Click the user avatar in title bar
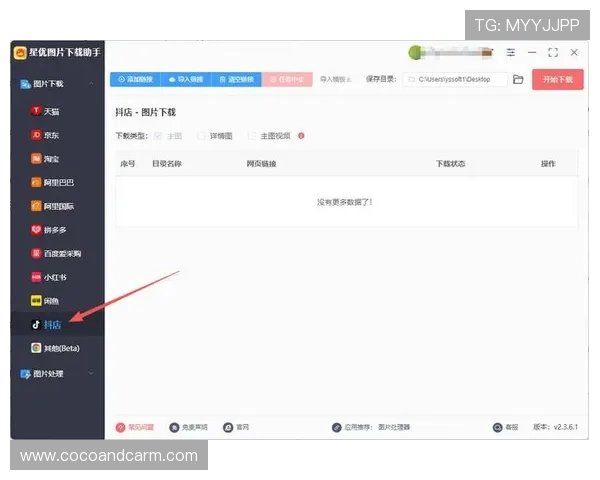Screen dimensions: 600x480 pos(415,52)
